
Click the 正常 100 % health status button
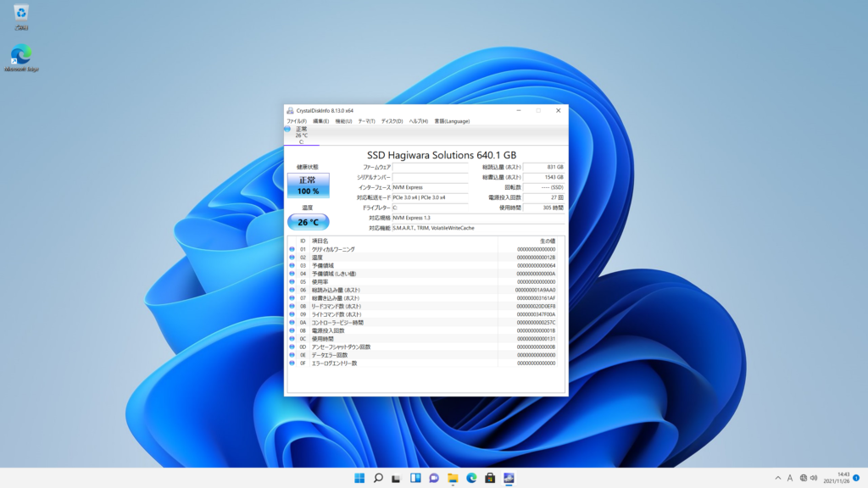click(x=308, y=186)
